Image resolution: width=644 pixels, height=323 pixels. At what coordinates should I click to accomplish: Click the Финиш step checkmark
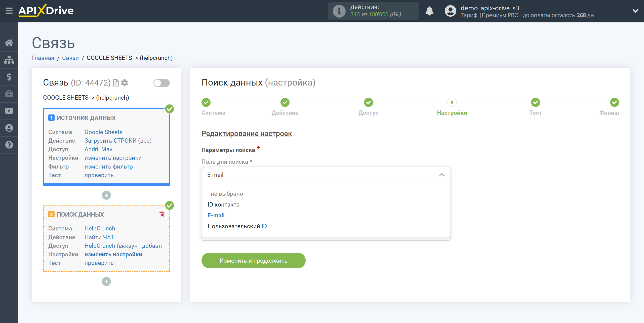pos(615,102)
